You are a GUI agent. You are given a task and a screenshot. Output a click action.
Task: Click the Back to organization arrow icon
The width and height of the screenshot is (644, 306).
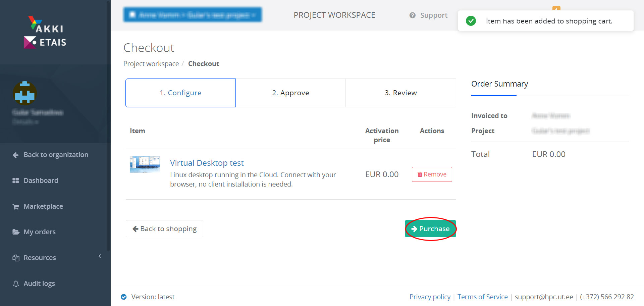(x=15, y=155)
